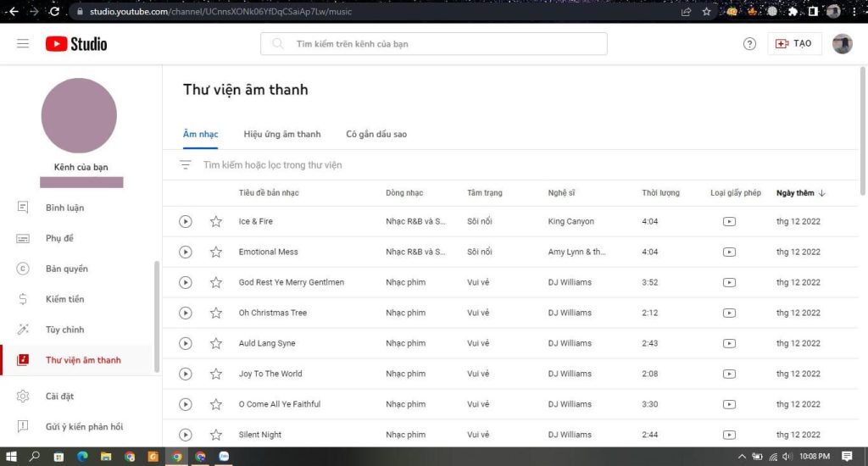Click license icon for Auld Lang Syne
The height and width of the screenshot is (466, 868).
click(x=729, y=343)
